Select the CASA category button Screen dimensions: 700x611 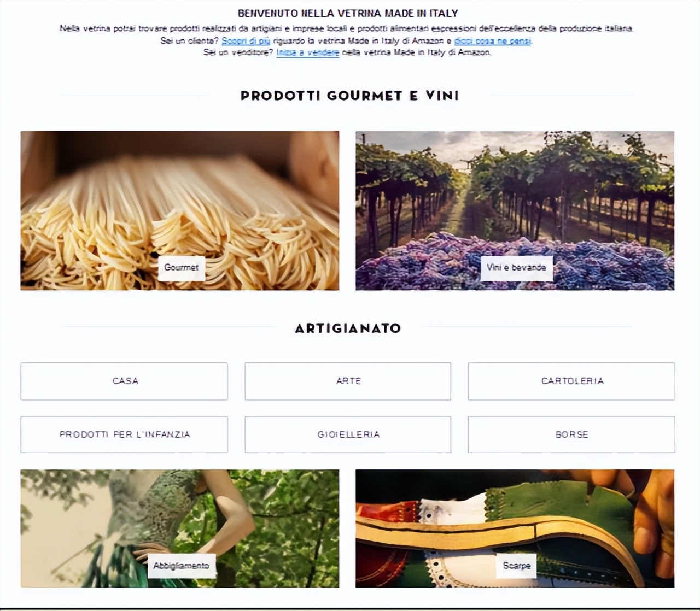click(x=124, y=381)
